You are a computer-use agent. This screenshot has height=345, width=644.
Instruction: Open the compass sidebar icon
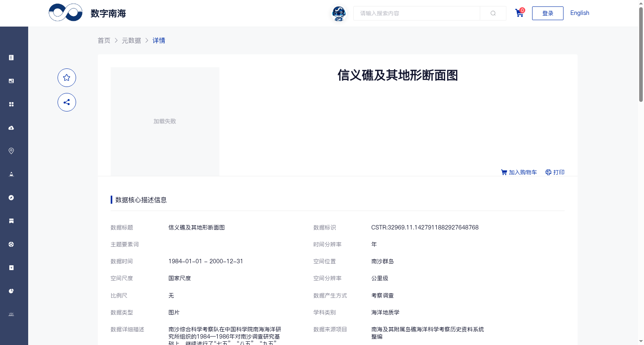(x=11, y=198)
